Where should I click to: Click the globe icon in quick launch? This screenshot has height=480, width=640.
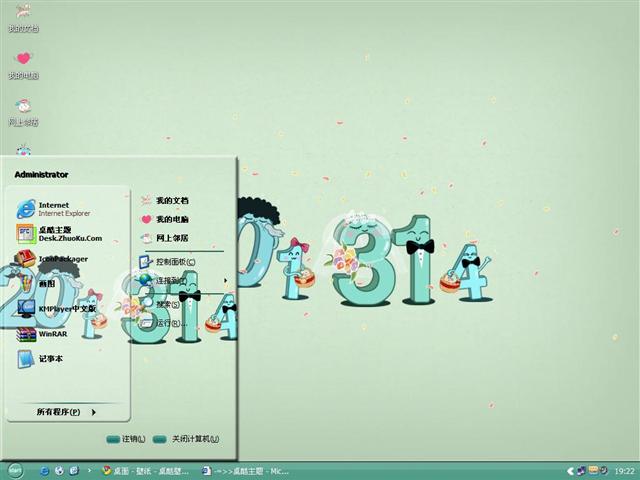pos(59,471)
